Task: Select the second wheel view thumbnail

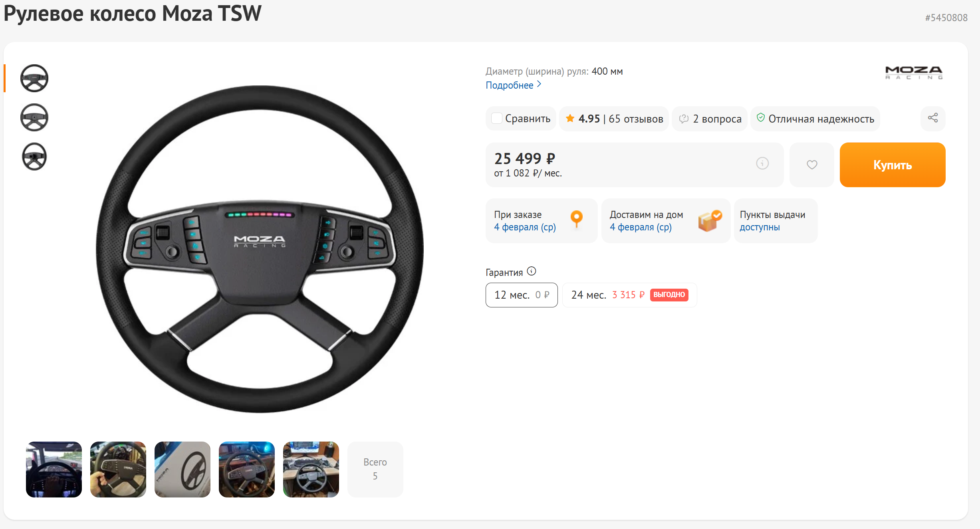Action: point(34,117)
